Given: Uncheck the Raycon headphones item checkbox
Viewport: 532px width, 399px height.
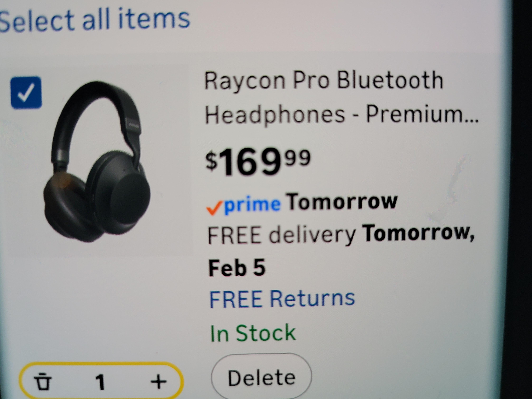Looking at the screenshot, I should [x=26, y=92].
